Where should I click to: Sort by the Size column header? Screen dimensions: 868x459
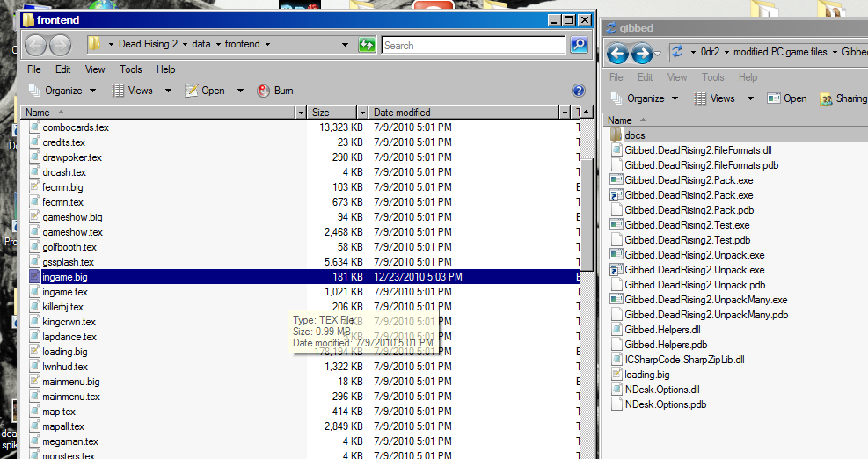(332, 113)
